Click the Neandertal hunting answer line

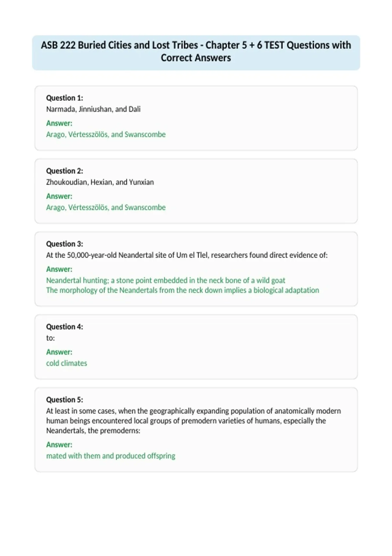click(x=166, y=280)
